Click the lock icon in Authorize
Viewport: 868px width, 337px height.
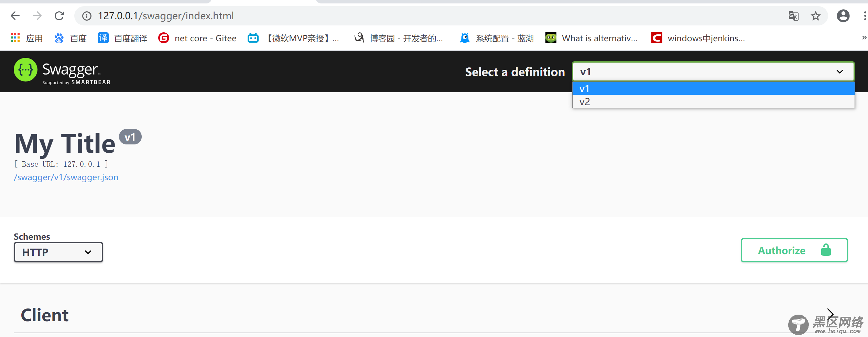pyautogui.click(x=826, y=250)
